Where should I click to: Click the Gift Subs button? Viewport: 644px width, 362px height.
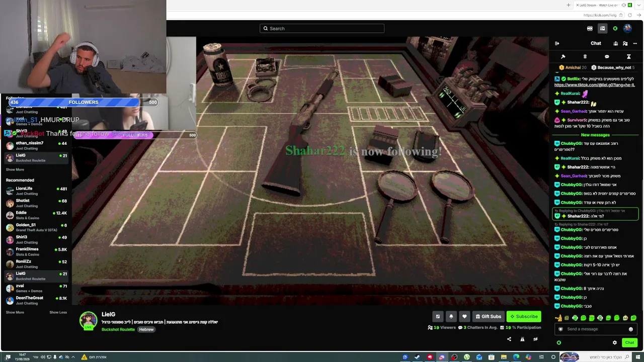(x=488, y=316)
